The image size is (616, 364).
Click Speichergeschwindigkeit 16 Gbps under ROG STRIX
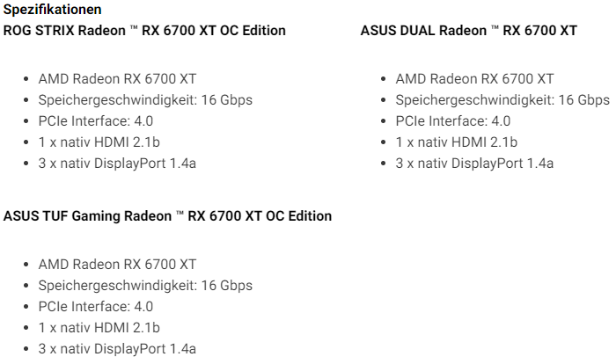point(145,100)
